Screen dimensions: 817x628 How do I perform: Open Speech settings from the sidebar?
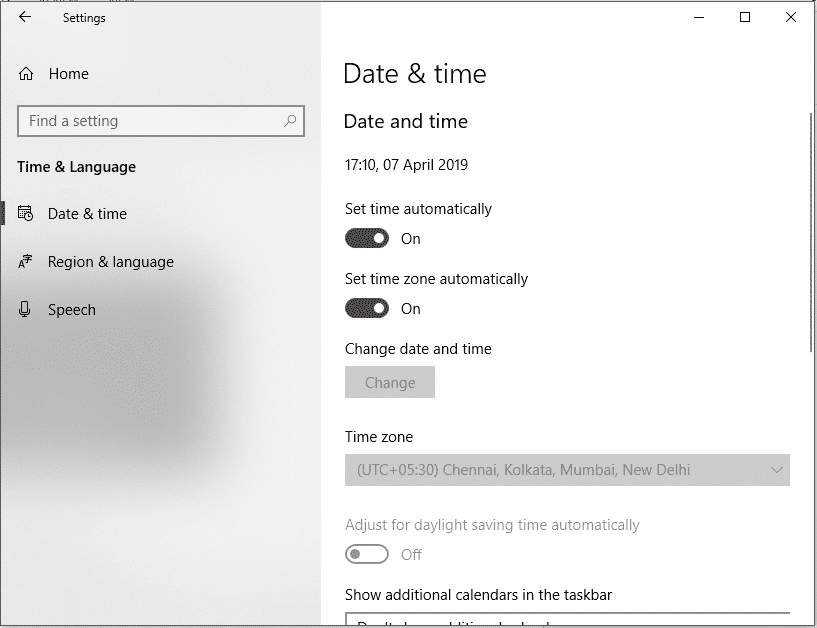71,309
